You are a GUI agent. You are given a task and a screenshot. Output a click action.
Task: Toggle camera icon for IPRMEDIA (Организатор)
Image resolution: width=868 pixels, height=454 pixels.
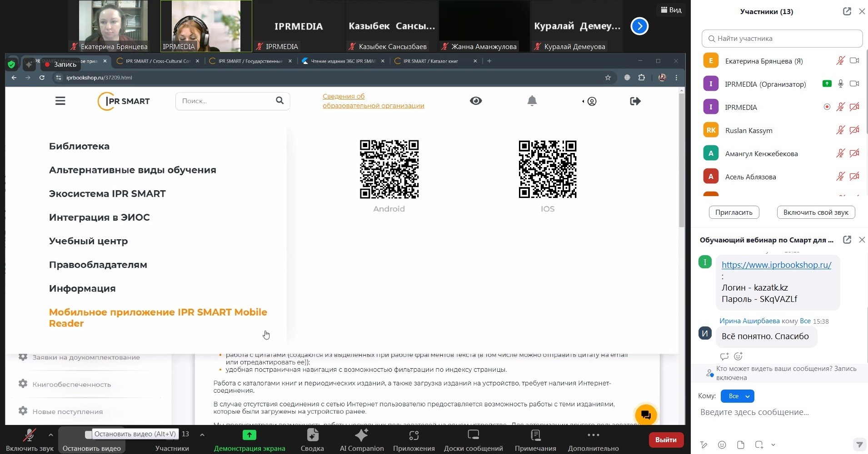click(x=854, y=84)
